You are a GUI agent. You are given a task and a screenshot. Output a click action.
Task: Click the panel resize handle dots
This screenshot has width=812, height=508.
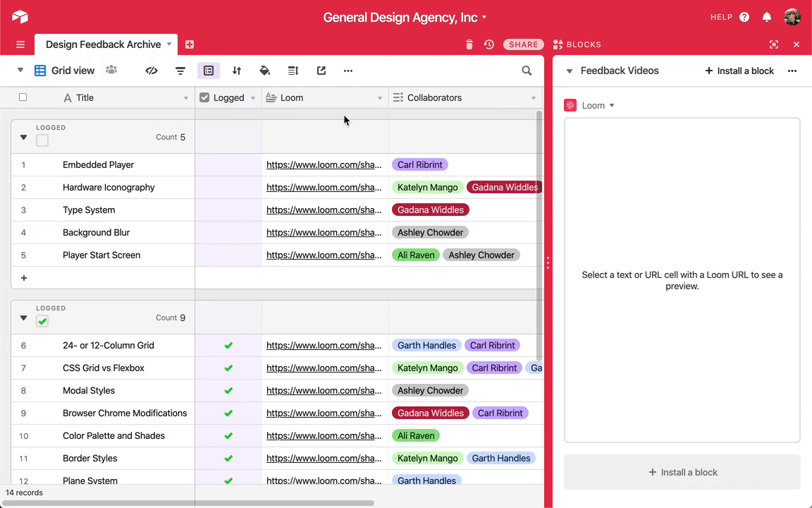(x=548, y=262)
